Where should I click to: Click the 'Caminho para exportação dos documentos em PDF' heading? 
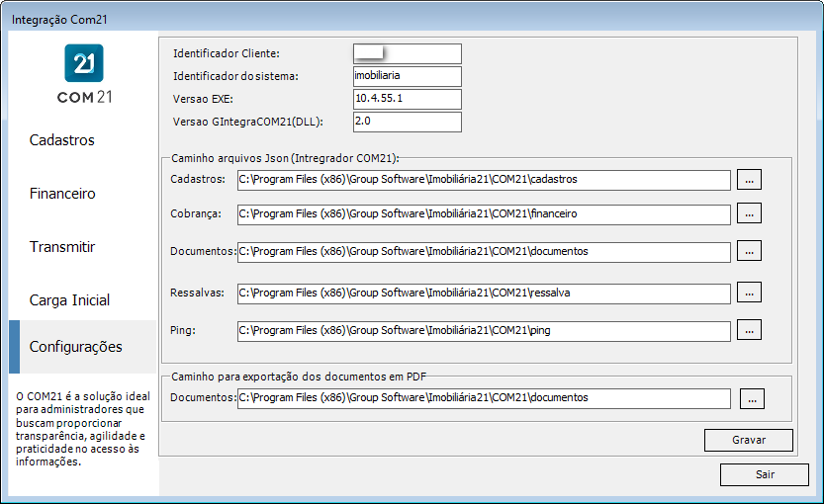pyautogui.click(x=299, y=377)
